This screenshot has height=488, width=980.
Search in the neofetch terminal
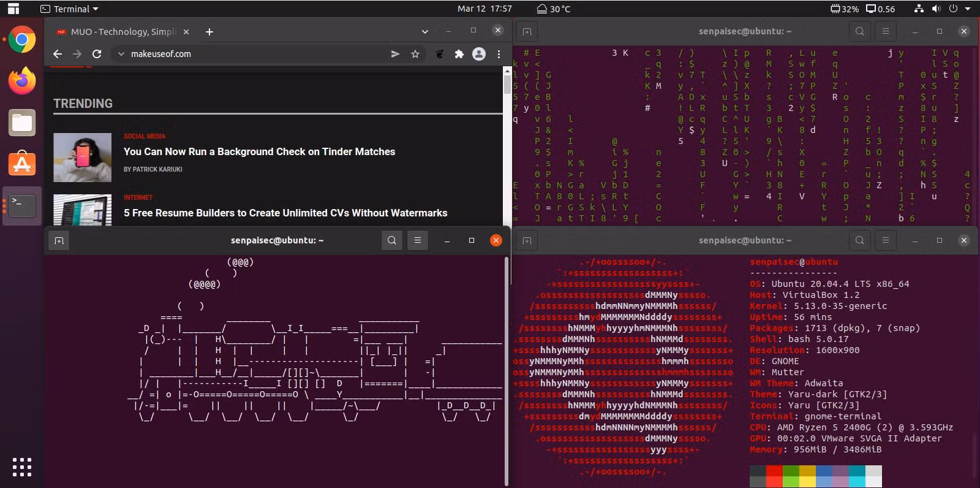(x=860, y=241)
